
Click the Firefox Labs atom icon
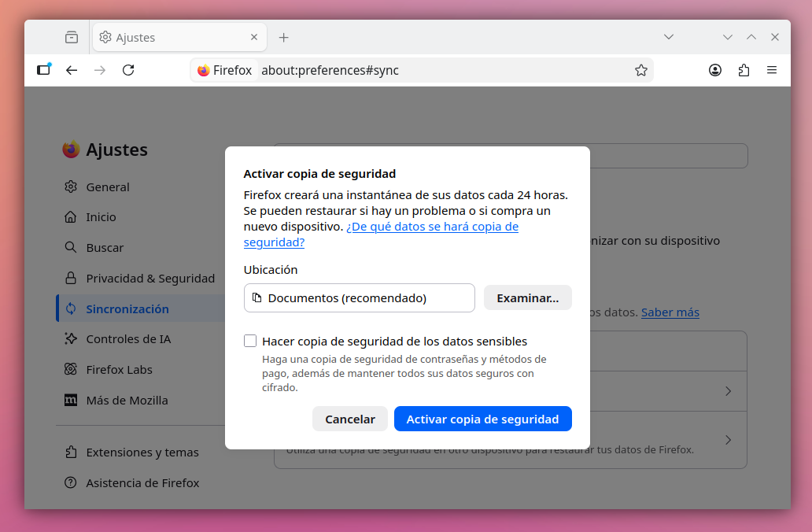71,369
